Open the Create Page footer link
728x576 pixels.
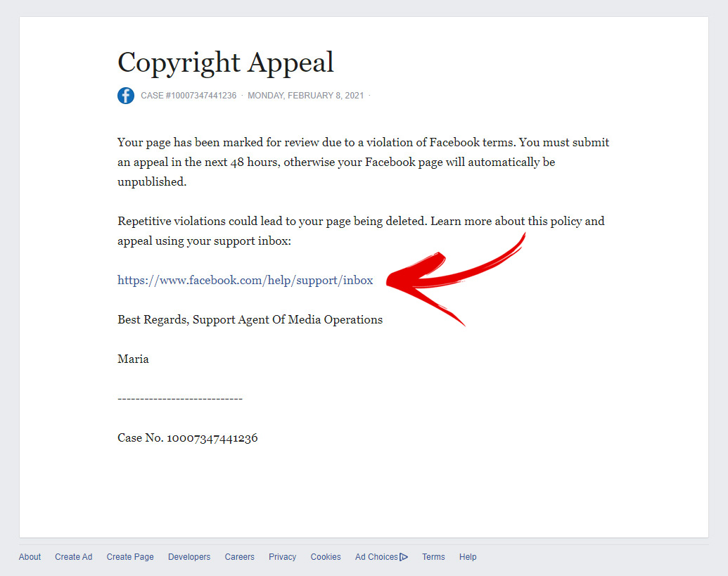tap(130, 557)
